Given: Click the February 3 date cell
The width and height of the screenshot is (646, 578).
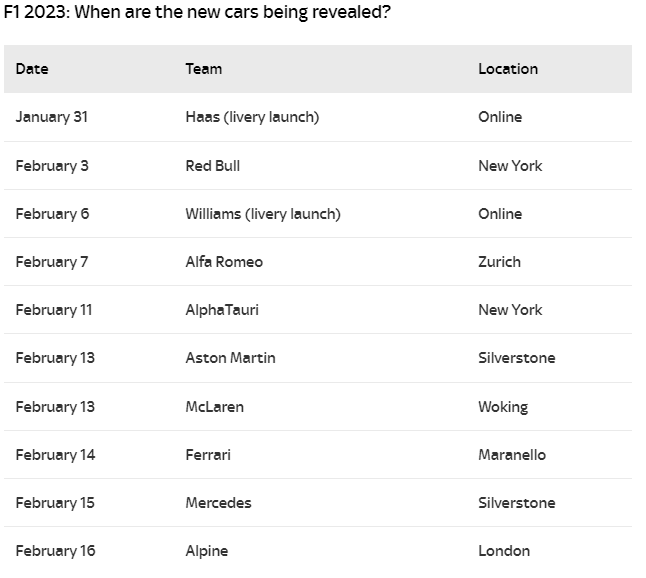Looking at the screenshot, I should coord(52,166).
